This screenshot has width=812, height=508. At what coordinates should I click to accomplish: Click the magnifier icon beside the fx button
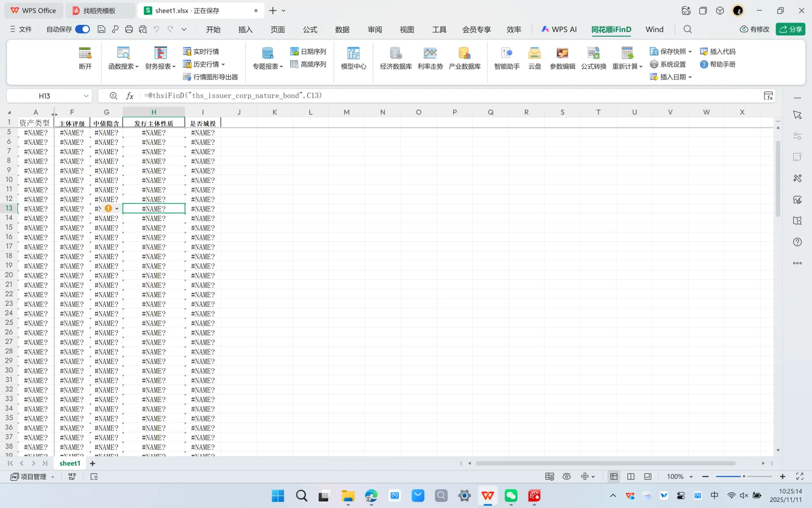click(114, 96)
